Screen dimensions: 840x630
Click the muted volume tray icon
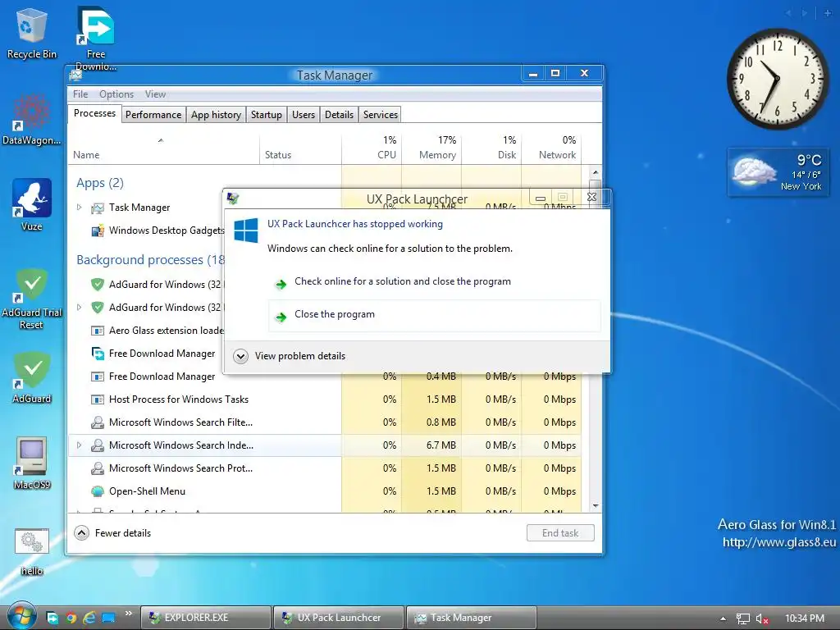pyautogui.click(x=762, y=619)
